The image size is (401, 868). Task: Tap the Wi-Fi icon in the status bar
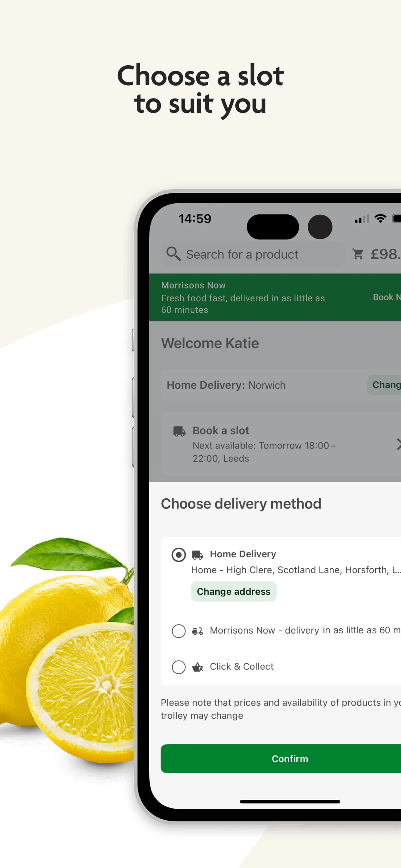click(380, 219)
